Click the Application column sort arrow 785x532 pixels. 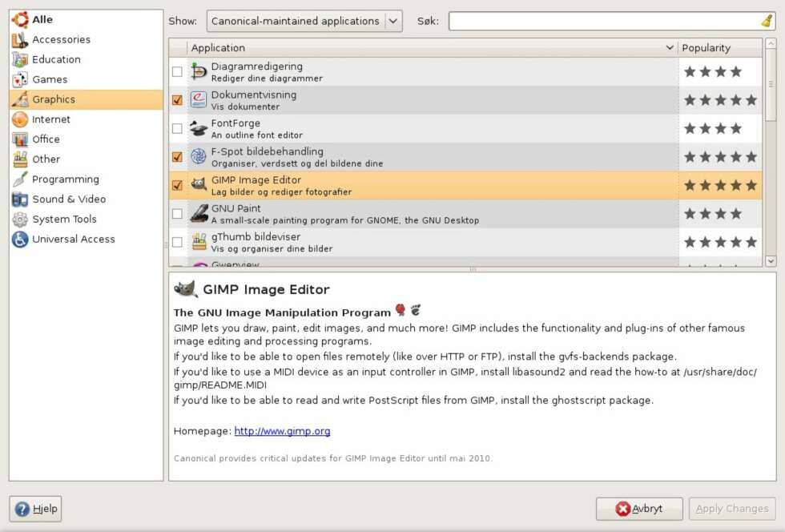670,47
